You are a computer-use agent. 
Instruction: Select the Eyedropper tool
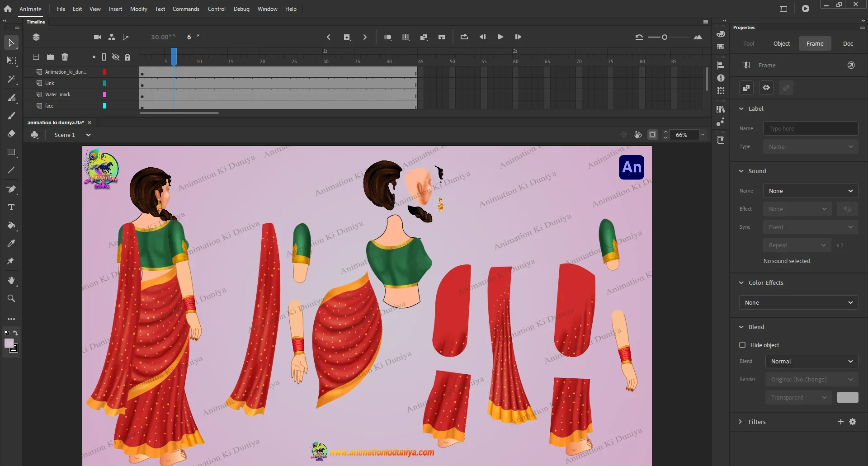point(11,244)
